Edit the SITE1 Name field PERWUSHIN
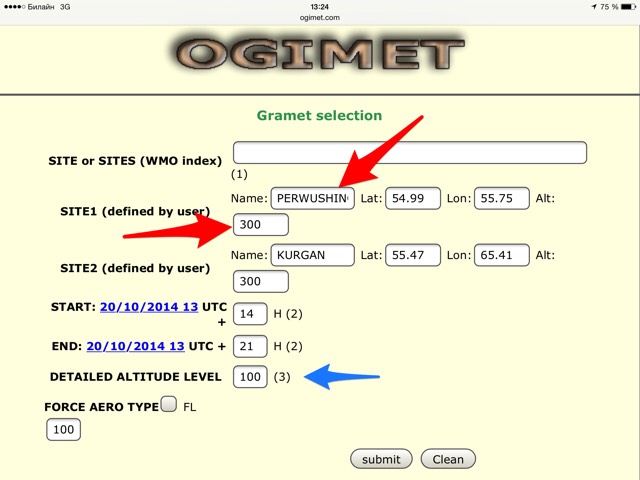This screenshot has width=640, height=480. tap(313, 198)
